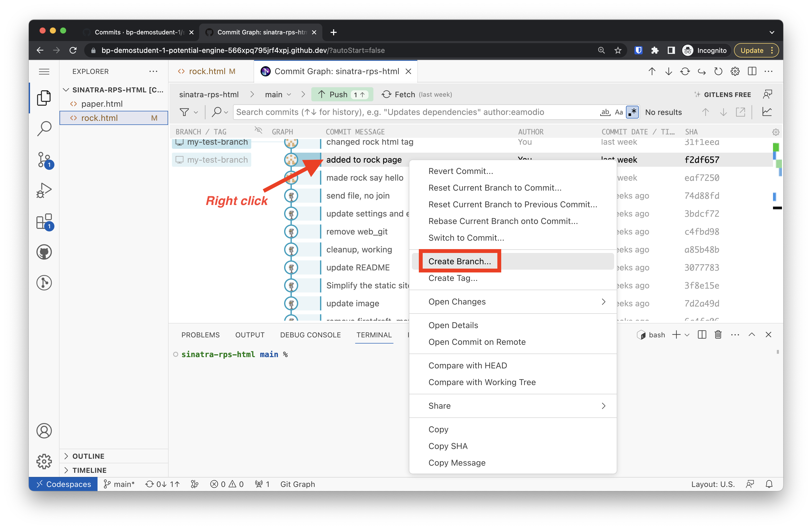Screen dimensions: 812x529
Task: Toggle match whole word search option
Action: [x=605, y=112]
